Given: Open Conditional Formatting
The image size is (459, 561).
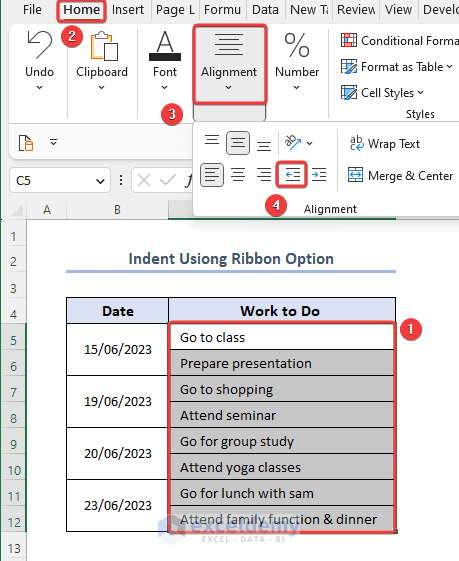Looking at the screenshot, I should [399, 40].
